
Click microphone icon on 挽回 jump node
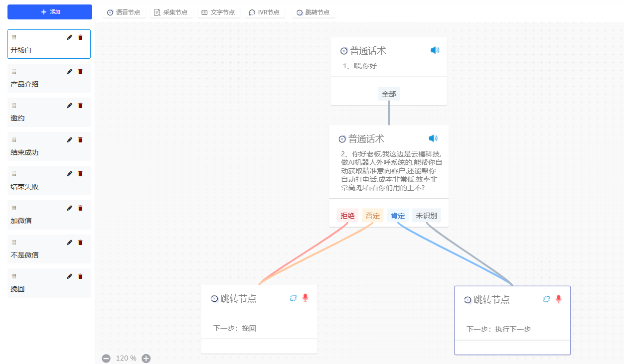(306, 298)
